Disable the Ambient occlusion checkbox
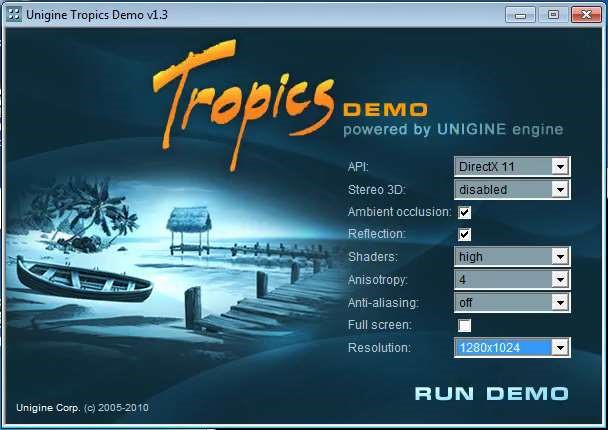This screenshot has height=430, width=608. point(464,212)
